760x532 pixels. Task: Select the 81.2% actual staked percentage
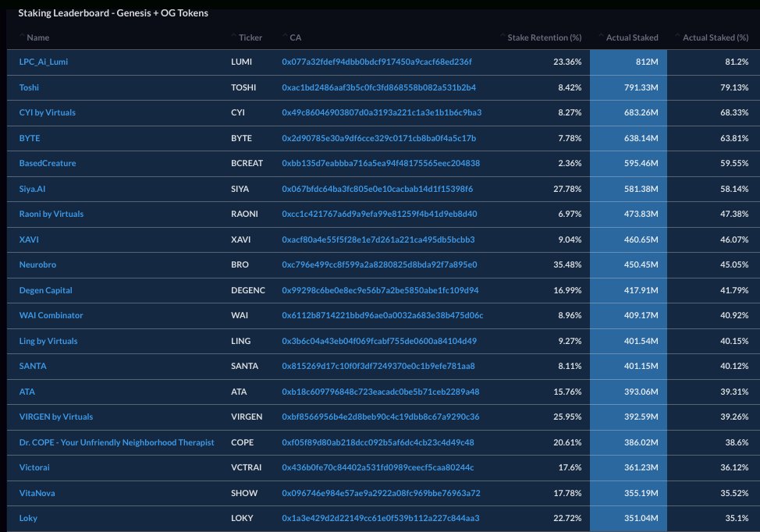coord(737,62)
